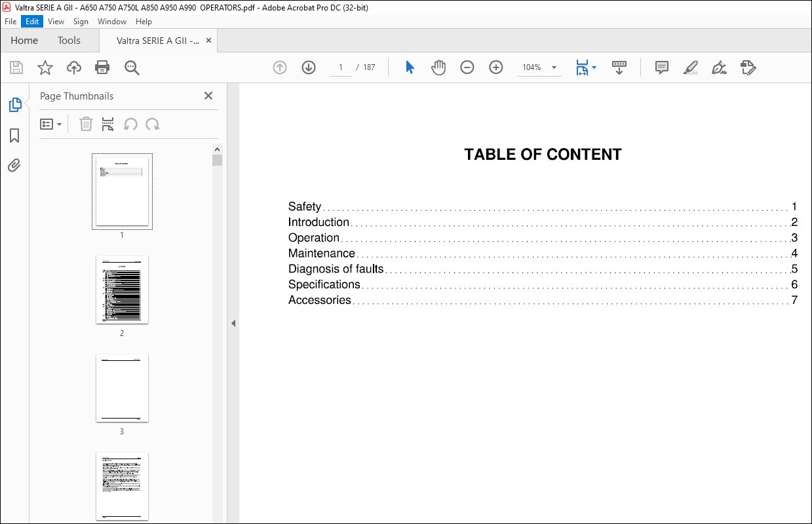Open the Bookmarks pane icon
812x524 pixels.
[14, 136]
